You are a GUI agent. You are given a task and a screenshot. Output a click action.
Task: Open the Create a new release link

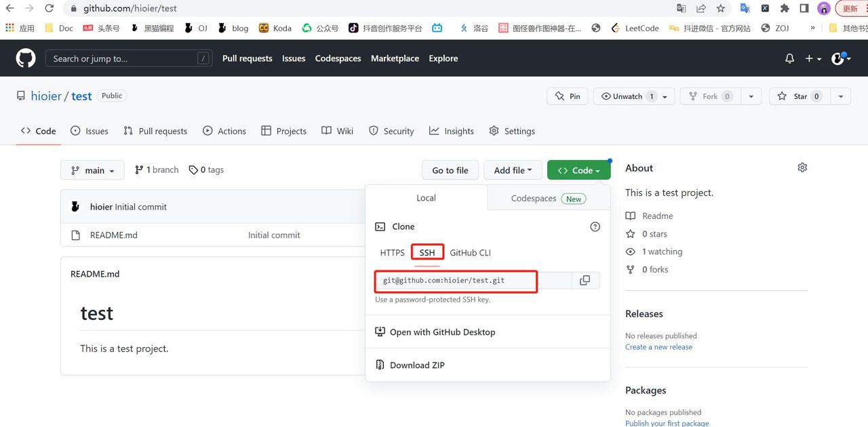click(658, 347)
